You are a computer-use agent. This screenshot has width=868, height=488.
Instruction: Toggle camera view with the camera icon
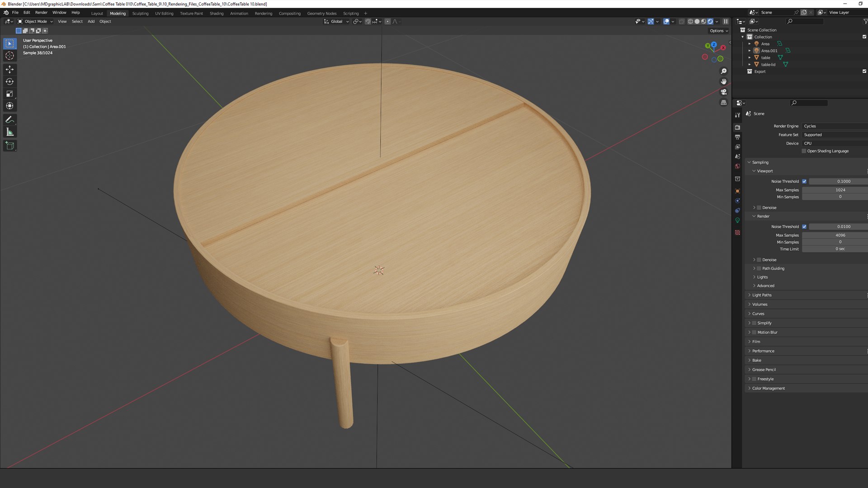point(723,92)
